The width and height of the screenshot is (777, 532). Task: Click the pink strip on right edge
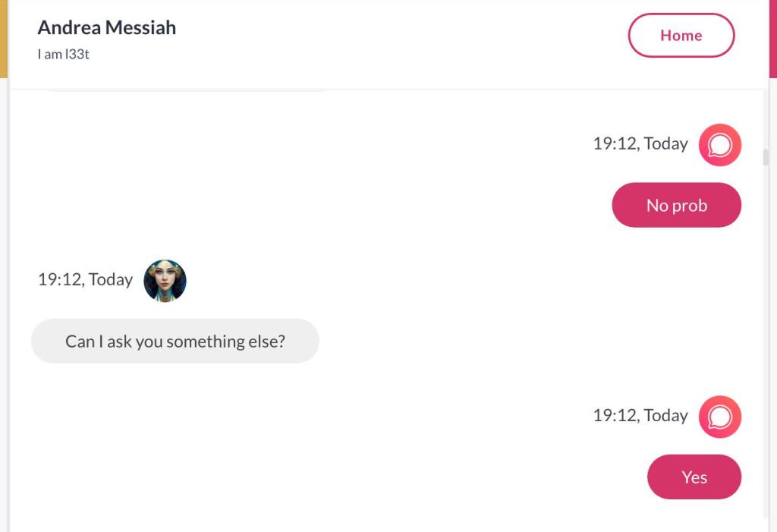coord(772,38)
